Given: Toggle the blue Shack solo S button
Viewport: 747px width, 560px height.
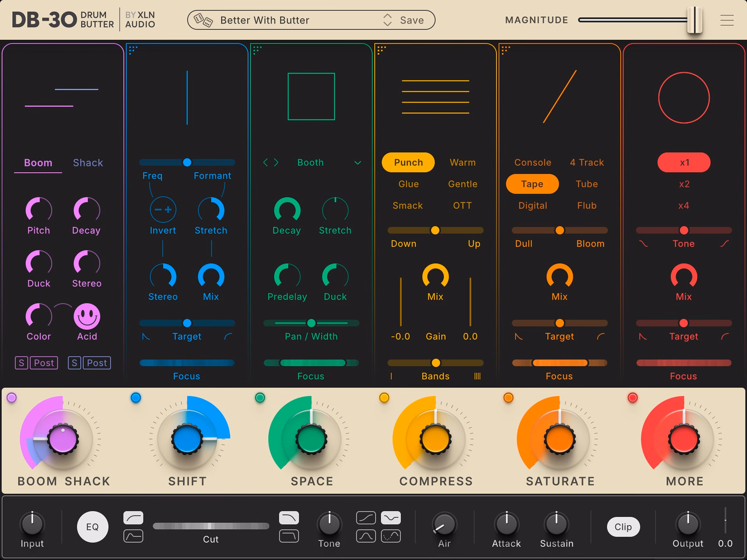Looking at the screenshot, I should click(74, 363).
